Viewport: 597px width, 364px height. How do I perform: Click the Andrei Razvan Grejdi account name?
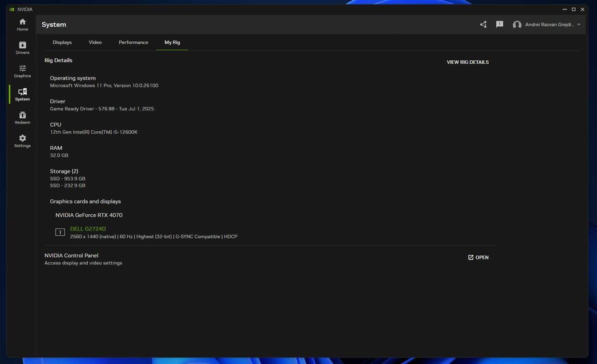549,24
